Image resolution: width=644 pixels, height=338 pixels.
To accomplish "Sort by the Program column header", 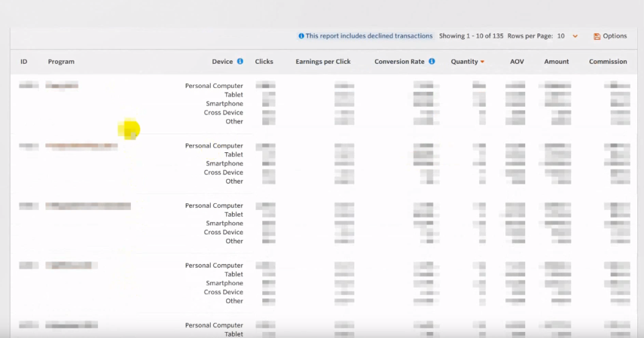I will pyautogui.click(x=61, y=62).
